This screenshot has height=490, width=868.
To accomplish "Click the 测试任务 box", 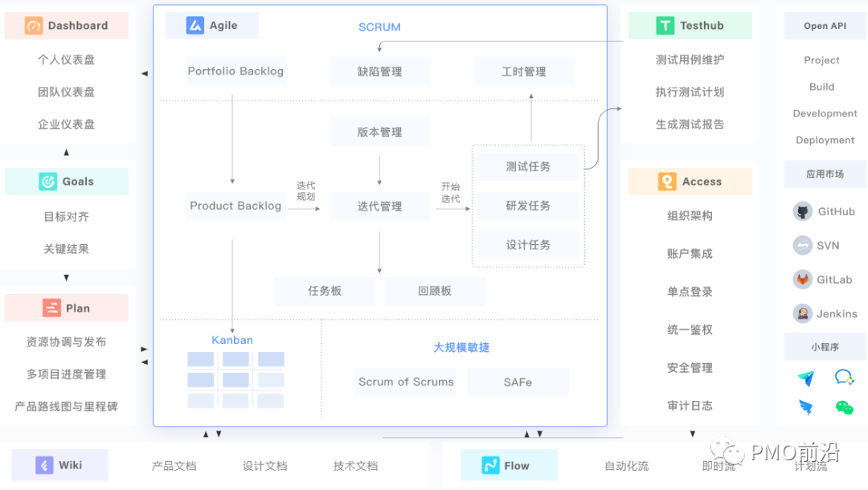I will pos(528,166).
